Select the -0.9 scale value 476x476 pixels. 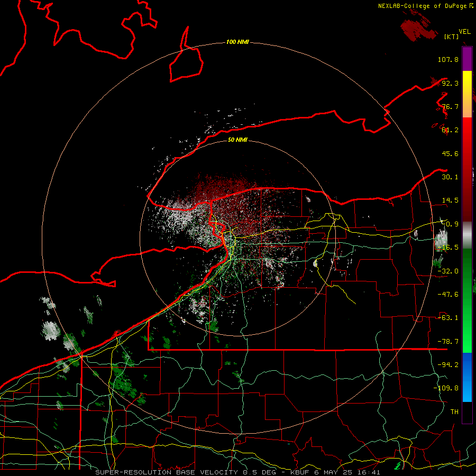point(450,224)
